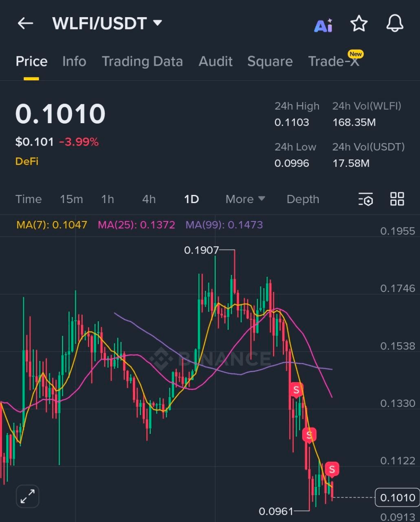Expand chart to fullscreen
Image resolution: width=420 pixels, height=522 pixels.
[28, 496]
